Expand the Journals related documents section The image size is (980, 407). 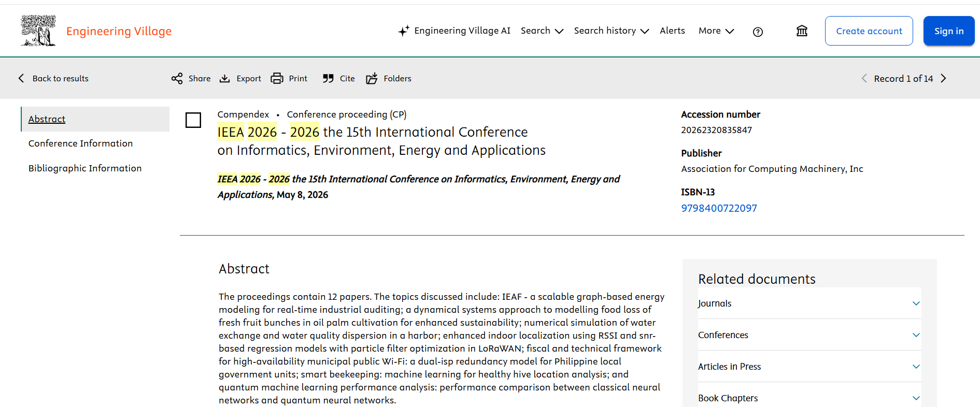pyautogui.click(x=809, y=303)
